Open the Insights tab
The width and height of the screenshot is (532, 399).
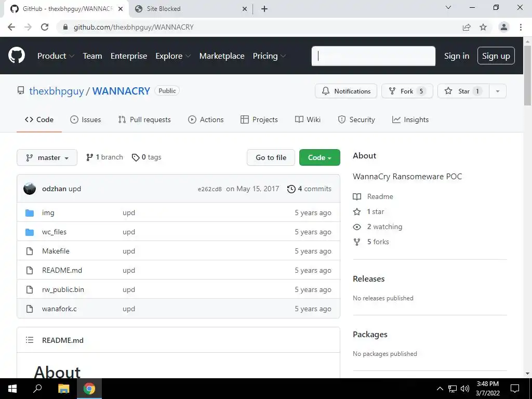tap(410, 119)
